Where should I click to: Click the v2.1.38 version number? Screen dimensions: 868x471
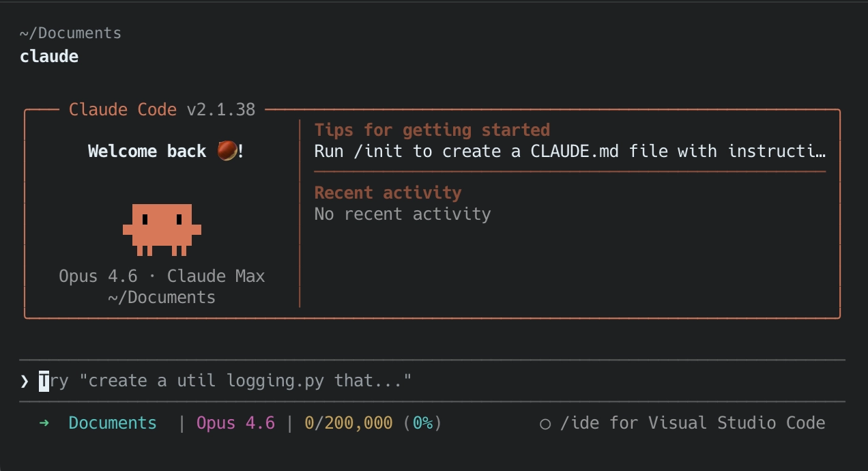[221, 110]
